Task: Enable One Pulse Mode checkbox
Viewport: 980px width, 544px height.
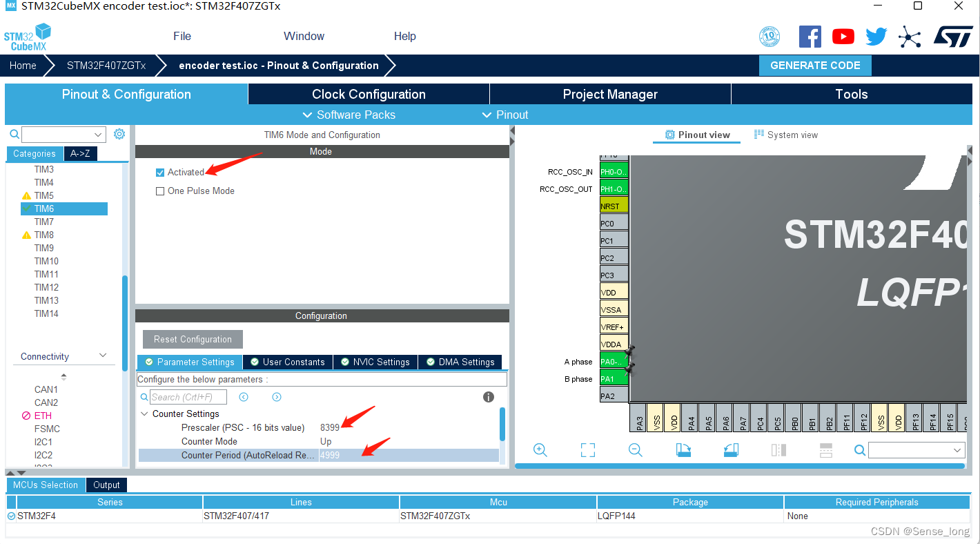Action: tap(160, 191)
